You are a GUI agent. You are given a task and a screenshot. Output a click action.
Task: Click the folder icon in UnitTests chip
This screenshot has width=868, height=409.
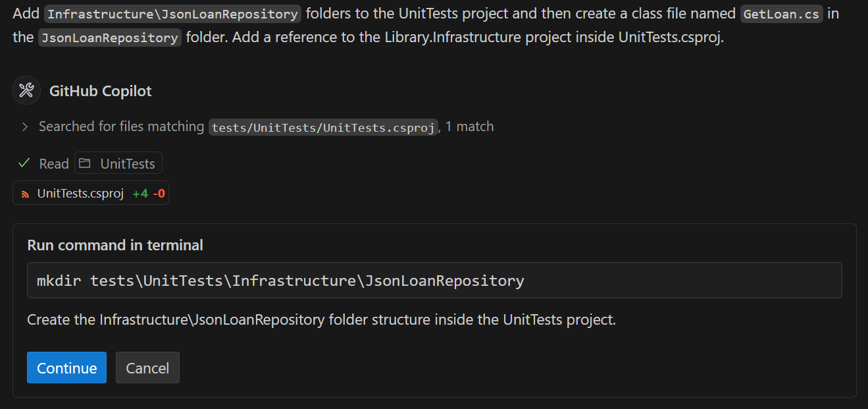(x=86, y=163)
